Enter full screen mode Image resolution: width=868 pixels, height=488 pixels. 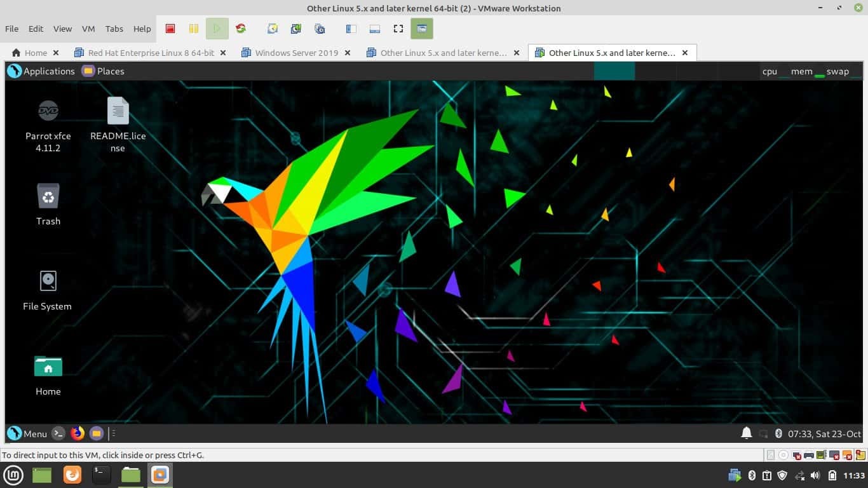398,29
